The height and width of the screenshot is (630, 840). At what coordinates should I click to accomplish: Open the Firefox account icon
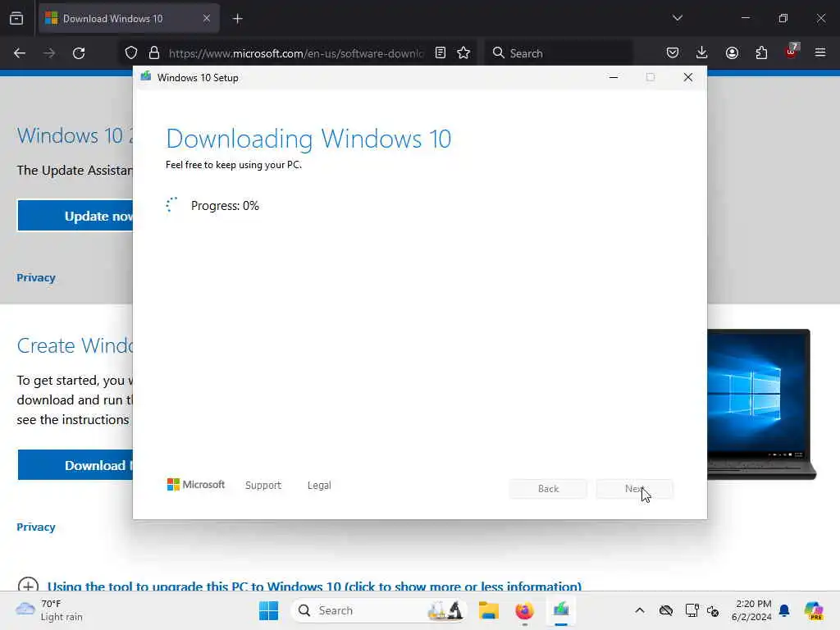coord(732,52)
